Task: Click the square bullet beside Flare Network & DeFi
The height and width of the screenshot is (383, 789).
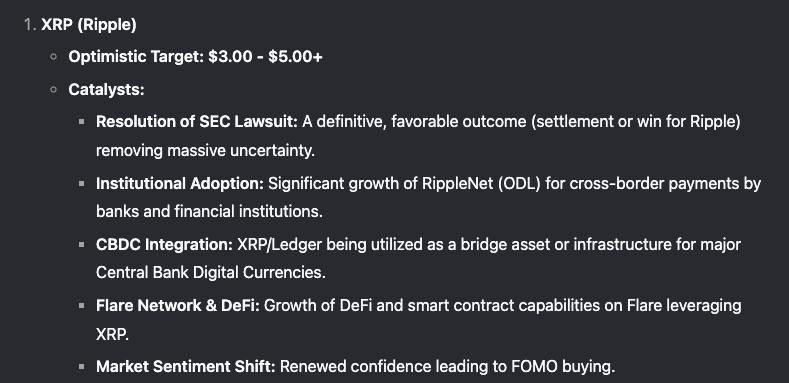Action: click(x=82, y=305)
